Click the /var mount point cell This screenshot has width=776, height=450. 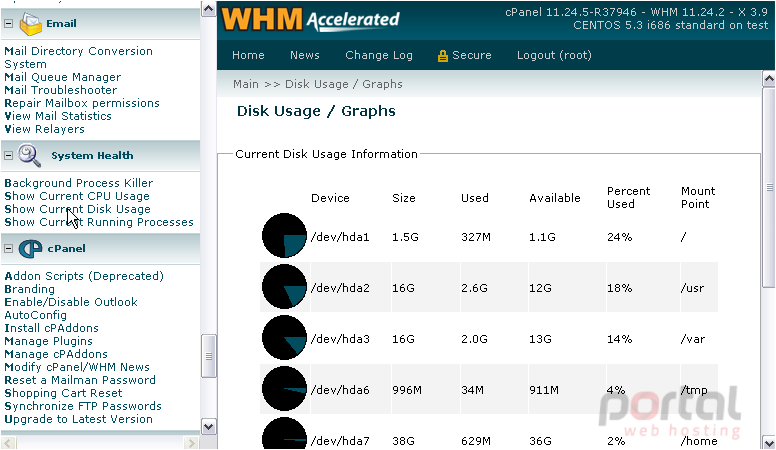[x=692, y=339]
